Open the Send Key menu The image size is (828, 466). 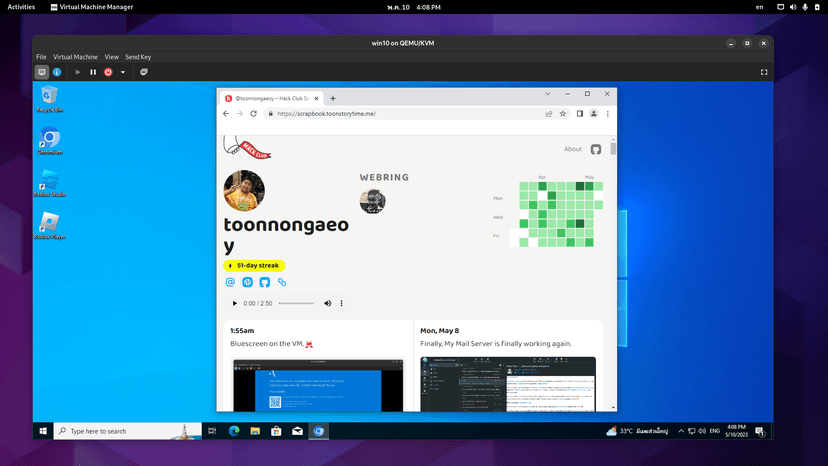pyautogui.click(x=138, y=57)
